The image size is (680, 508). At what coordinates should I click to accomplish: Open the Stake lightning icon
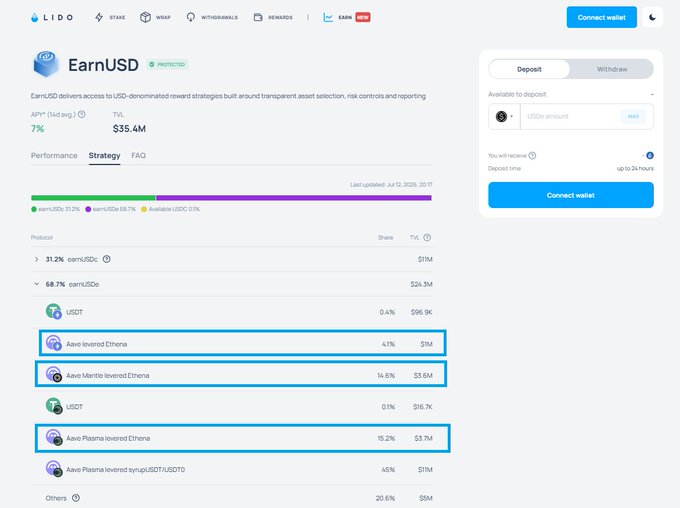coord(99,17)
